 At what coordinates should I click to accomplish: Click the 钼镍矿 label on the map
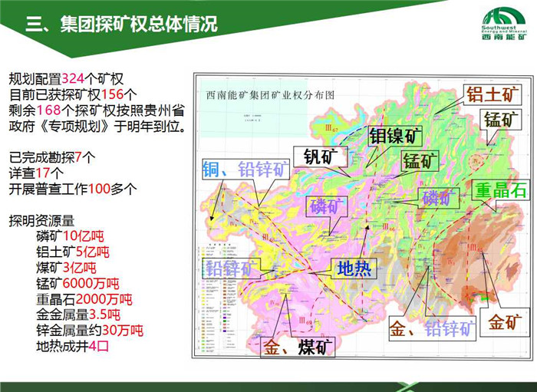[397, 137]
